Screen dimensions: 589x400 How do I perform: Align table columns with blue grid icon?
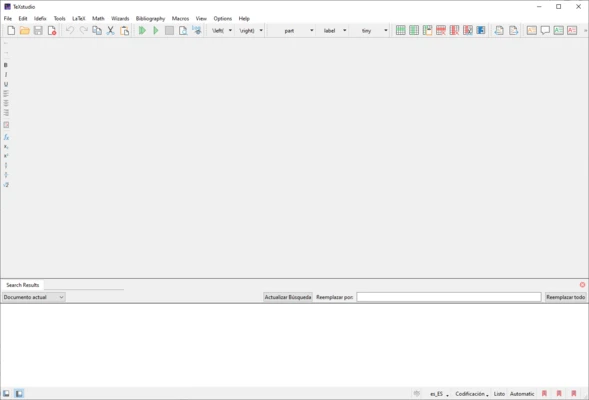[481, 30]
